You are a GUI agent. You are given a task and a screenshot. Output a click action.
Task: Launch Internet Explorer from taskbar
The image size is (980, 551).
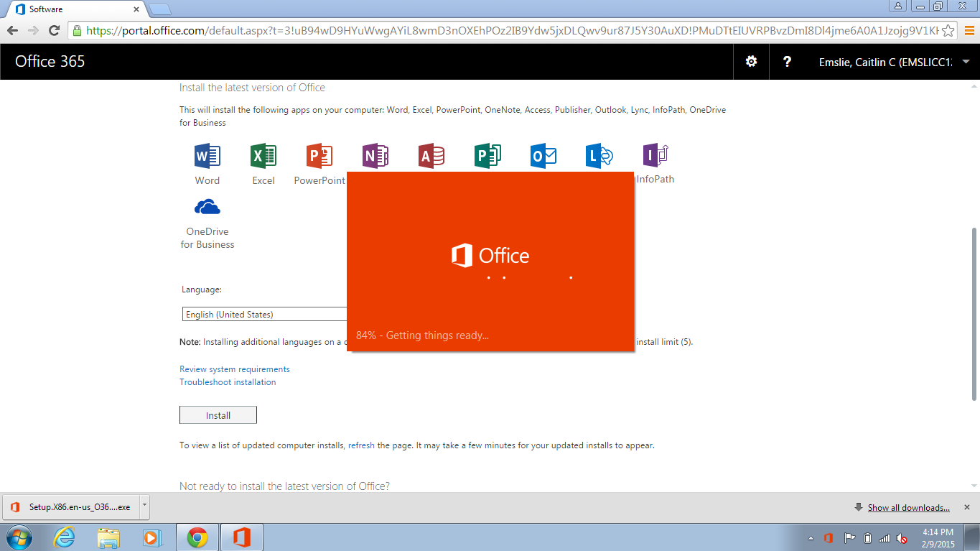pyautogui.click(x=65, y=537)
